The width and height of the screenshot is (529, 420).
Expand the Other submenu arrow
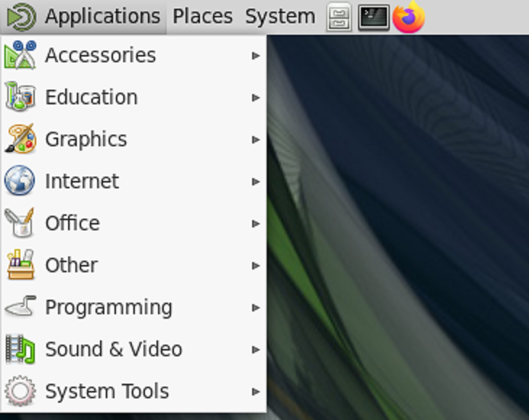256,266
